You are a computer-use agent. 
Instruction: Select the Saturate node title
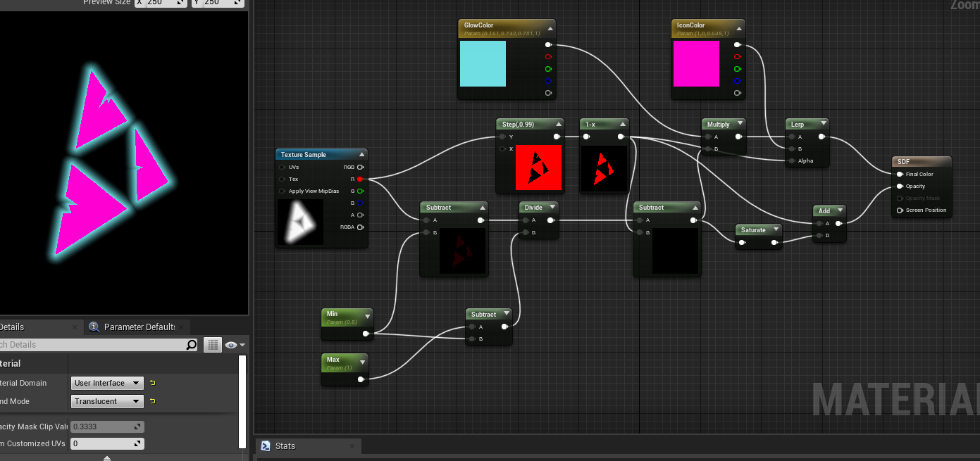coord(752,230)
